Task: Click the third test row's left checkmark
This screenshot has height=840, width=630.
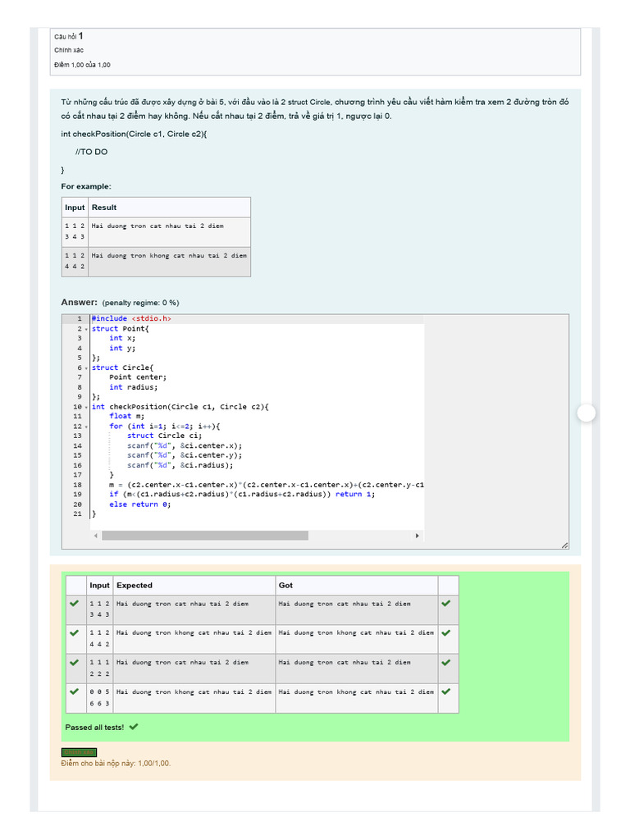Action: click(x=75, y=662)
